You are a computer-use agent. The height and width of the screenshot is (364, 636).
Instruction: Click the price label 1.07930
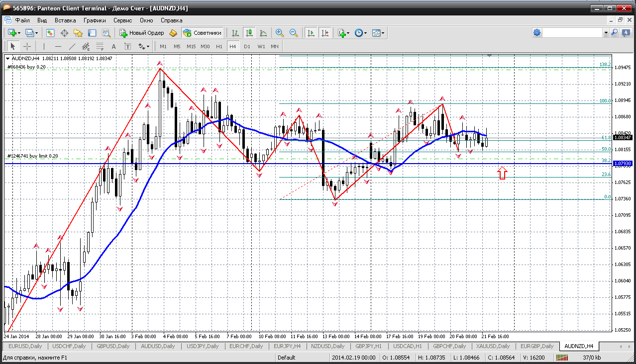pos(623,163)
